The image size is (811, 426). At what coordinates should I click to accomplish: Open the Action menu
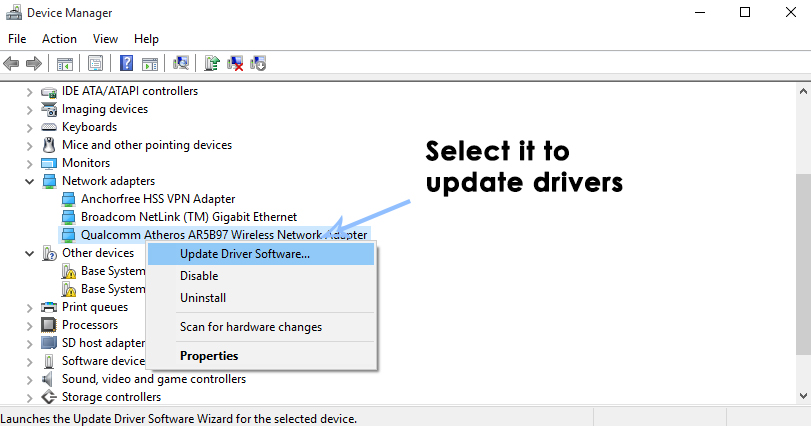click(59, 39)
